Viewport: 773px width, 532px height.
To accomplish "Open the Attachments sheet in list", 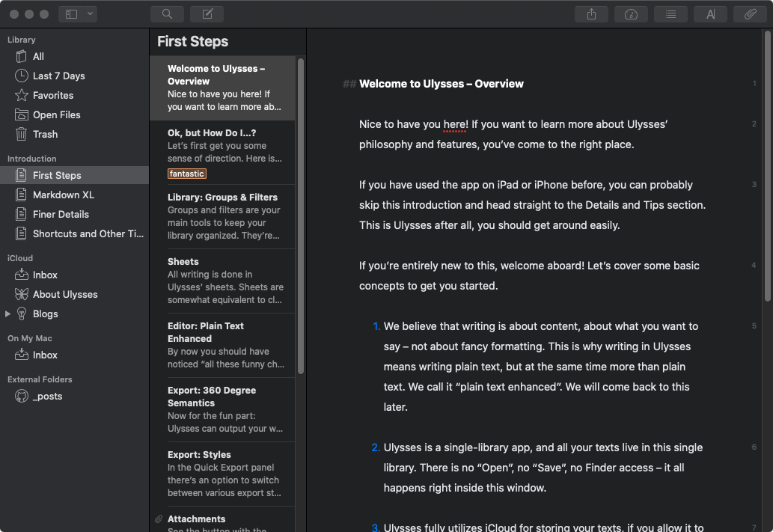I will (222, 519).
